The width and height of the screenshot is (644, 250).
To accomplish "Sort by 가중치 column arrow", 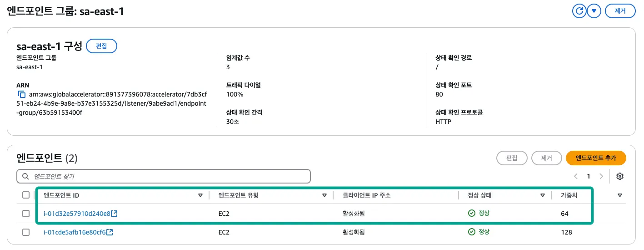I will [x=620, y=196].
